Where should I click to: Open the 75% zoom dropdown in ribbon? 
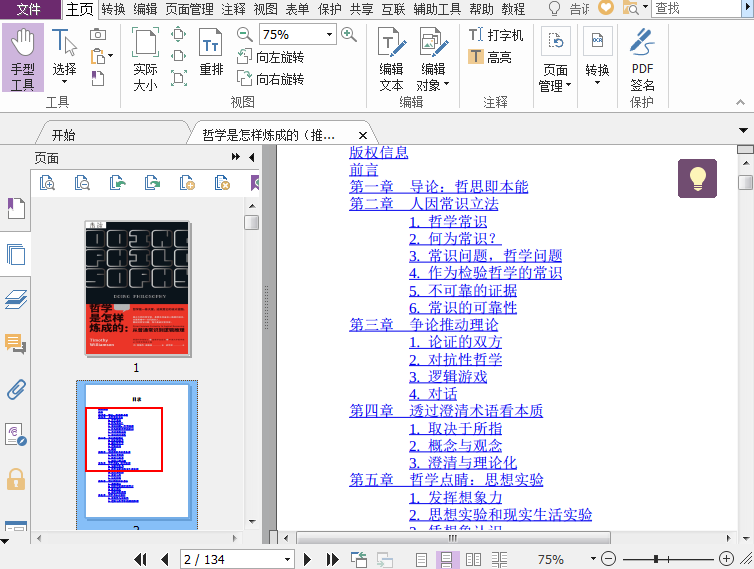click(x=329, y=35)
